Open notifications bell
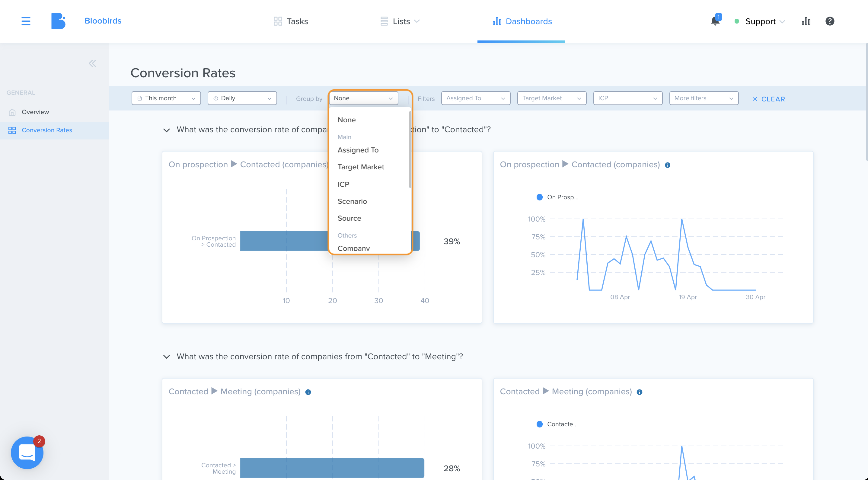Viewport: 868px width, 480px height. (715, 21)
